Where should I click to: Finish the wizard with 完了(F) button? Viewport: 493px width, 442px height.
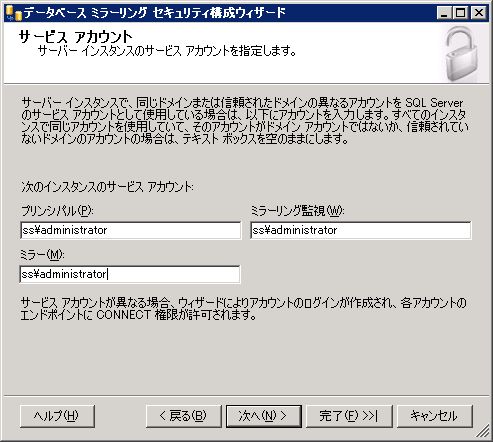point(349,416)
